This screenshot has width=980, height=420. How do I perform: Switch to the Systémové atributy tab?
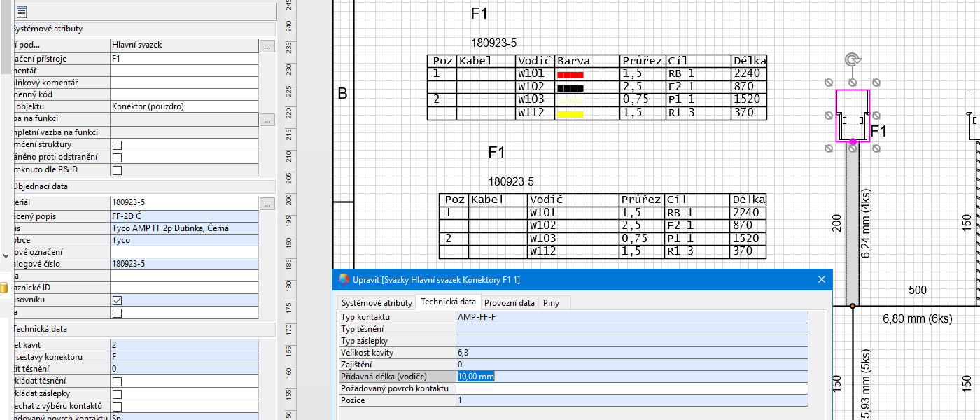376,303
